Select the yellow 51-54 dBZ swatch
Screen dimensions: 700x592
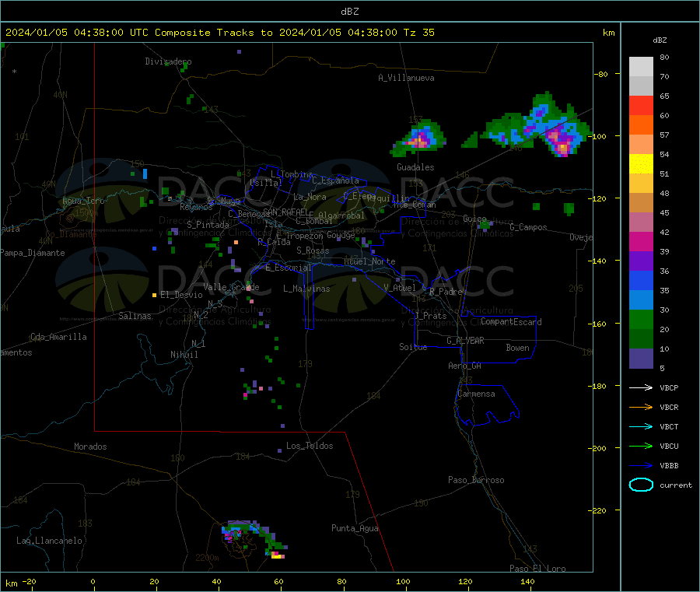point(641,164)
